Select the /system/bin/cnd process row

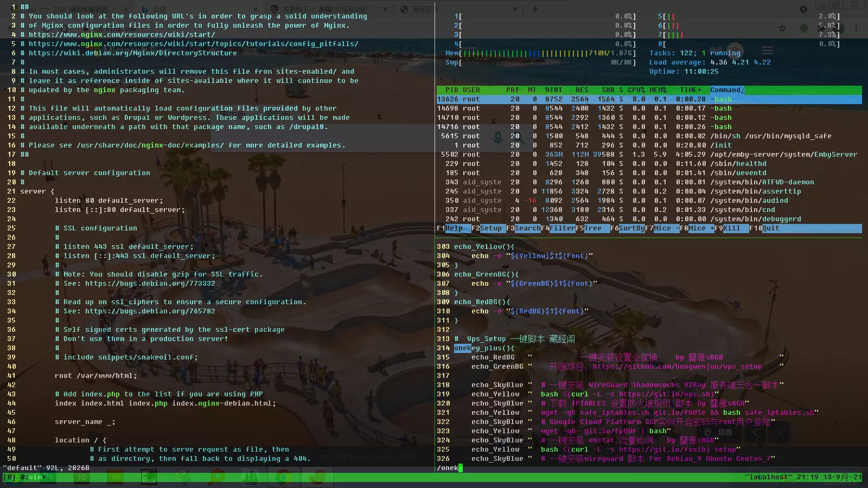click(649, 210)
